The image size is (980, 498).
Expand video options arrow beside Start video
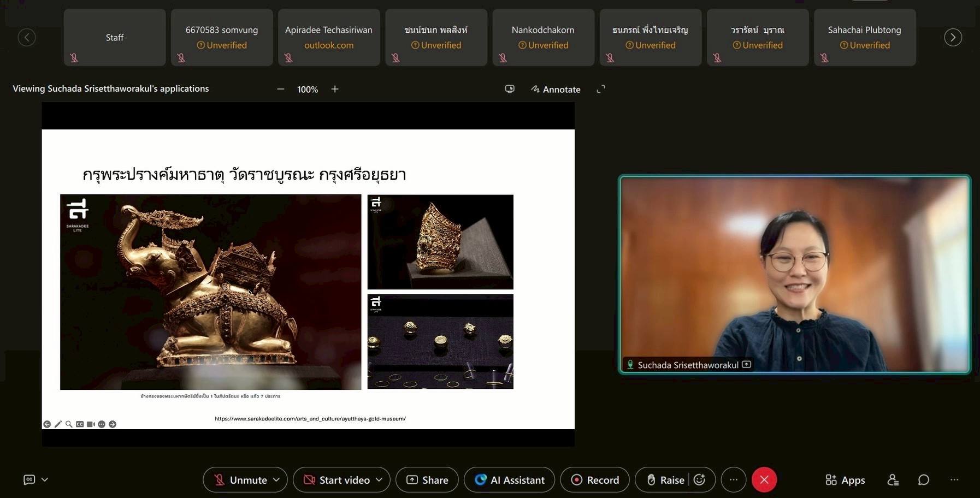(379, 479)
